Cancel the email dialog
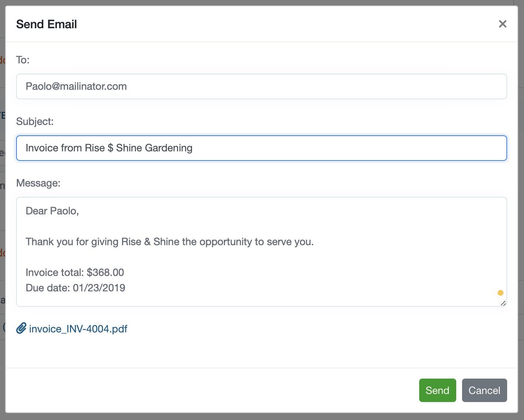 point(484,390)
